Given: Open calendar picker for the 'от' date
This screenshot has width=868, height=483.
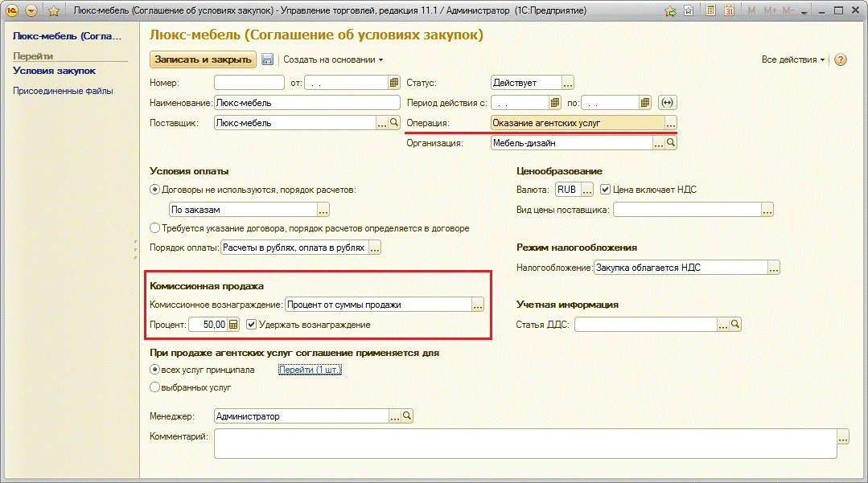Looking at the screenshot, I should [394, 82].
